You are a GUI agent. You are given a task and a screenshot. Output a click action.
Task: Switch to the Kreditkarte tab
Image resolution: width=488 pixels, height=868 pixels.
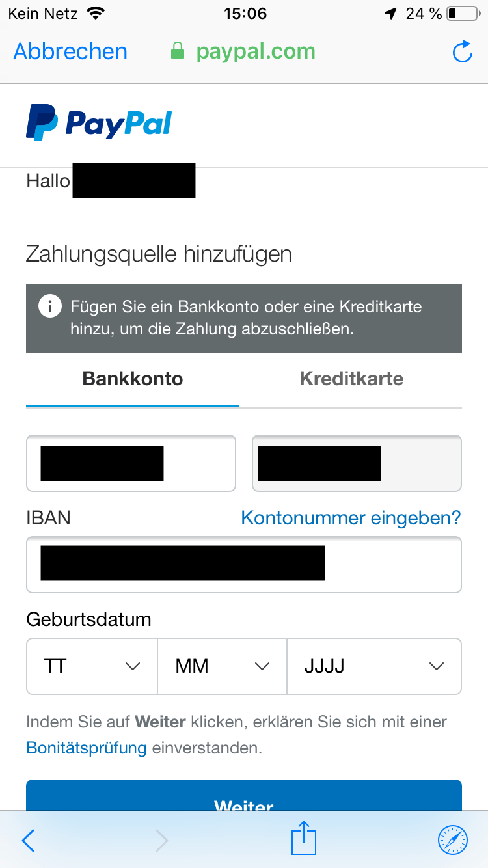click(x=351, y=379)
